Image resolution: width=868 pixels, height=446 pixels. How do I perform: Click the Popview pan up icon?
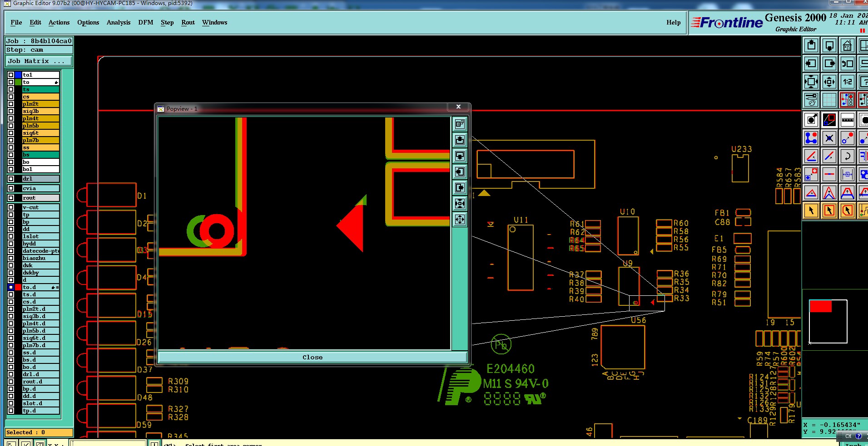[x=460, y=140]
